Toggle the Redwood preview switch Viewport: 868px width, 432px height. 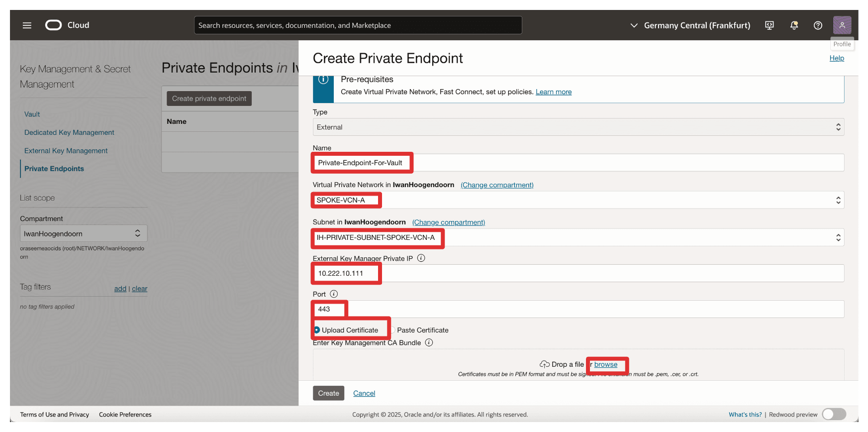coord(834,414)
